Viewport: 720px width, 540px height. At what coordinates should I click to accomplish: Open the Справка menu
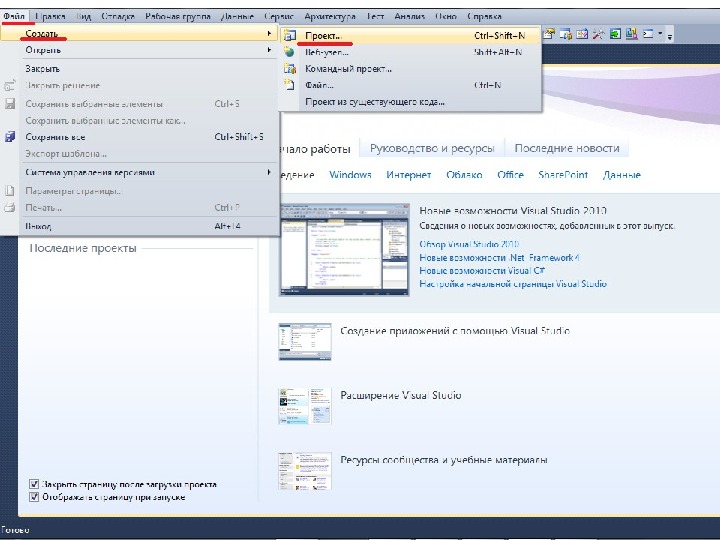pos(484,17)
